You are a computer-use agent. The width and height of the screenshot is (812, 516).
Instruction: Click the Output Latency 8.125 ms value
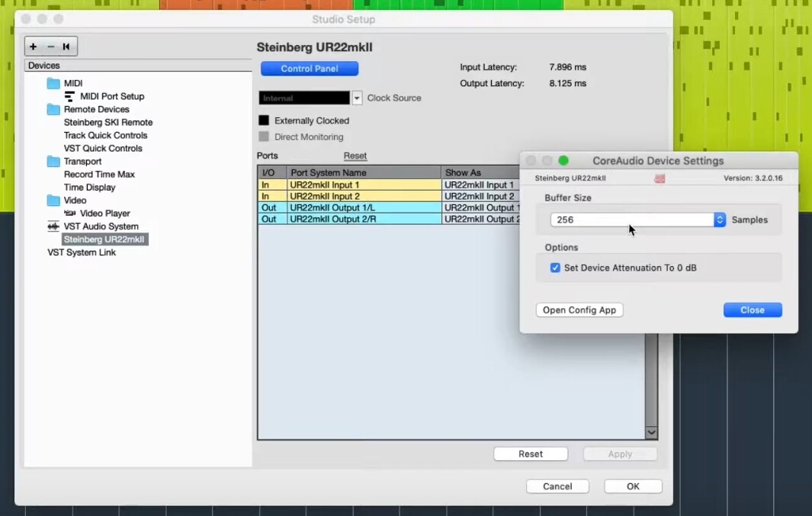click(567, 83)
